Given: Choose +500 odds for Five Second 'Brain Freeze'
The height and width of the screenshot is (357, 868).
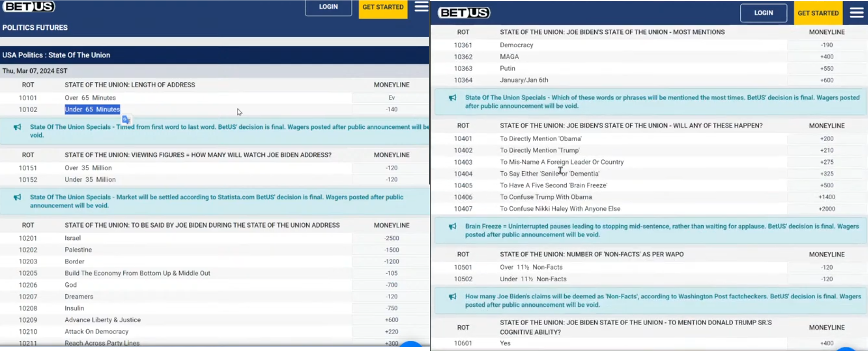Looking at the screenshot, I should [826, 185].
